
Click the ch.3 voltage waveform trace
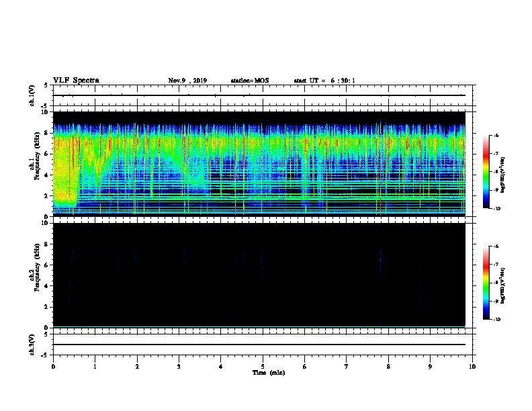click(x=259, y=345)
